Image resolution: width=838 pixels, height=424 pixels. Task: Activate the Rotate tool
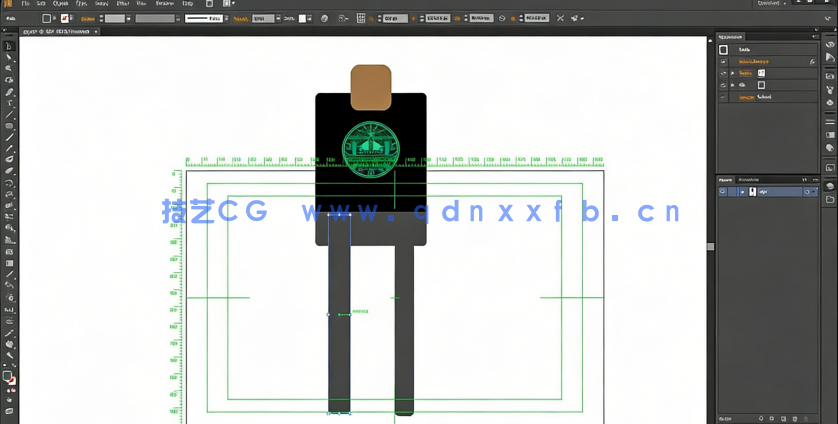[x=9, y=183]
